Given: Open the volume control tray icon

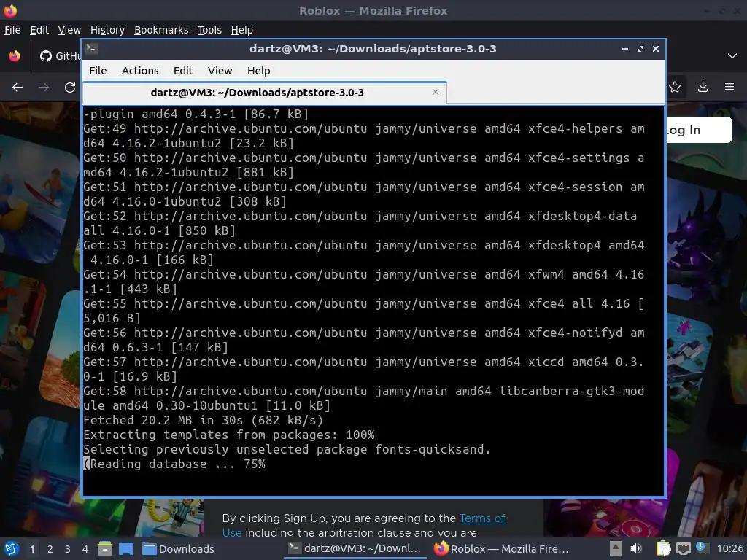Looking at the screenshot, I should pyautogui.click(x=636, y=548).
